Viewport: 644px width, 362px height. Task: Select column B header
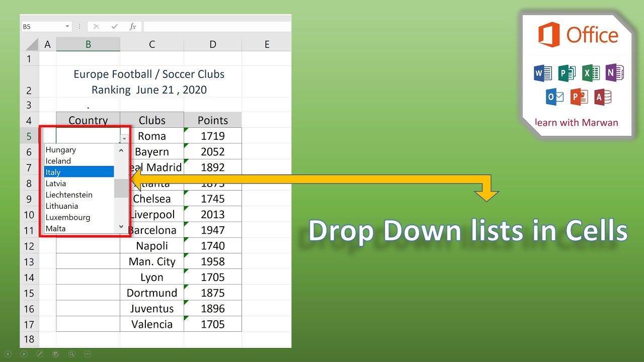tap(88, 45)
